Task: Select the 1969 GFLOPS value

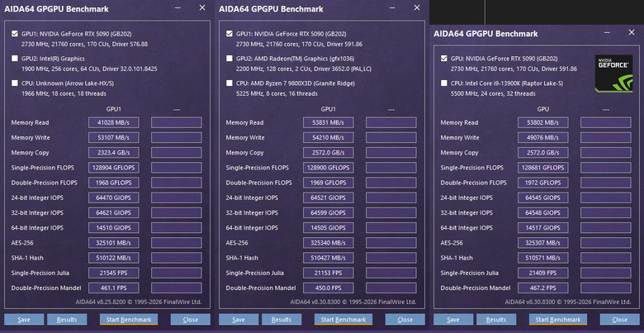Action: 328,183
